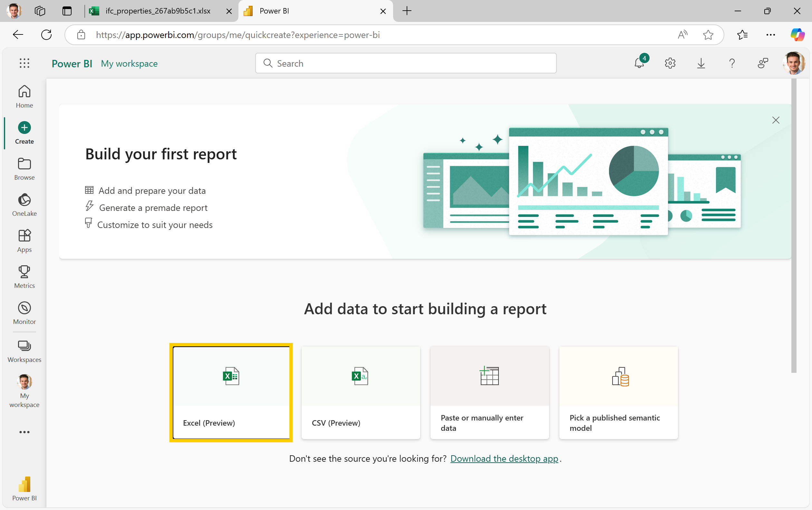Select Paste or manually enter data card
This screenshot has width=812, height=510.
coord(489,392)
